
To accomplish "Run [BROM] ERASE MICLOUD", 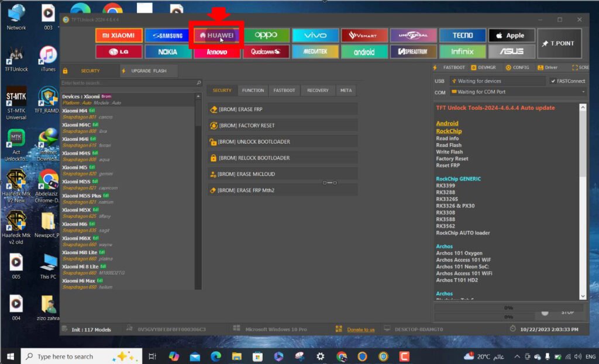I will point(283,174).
